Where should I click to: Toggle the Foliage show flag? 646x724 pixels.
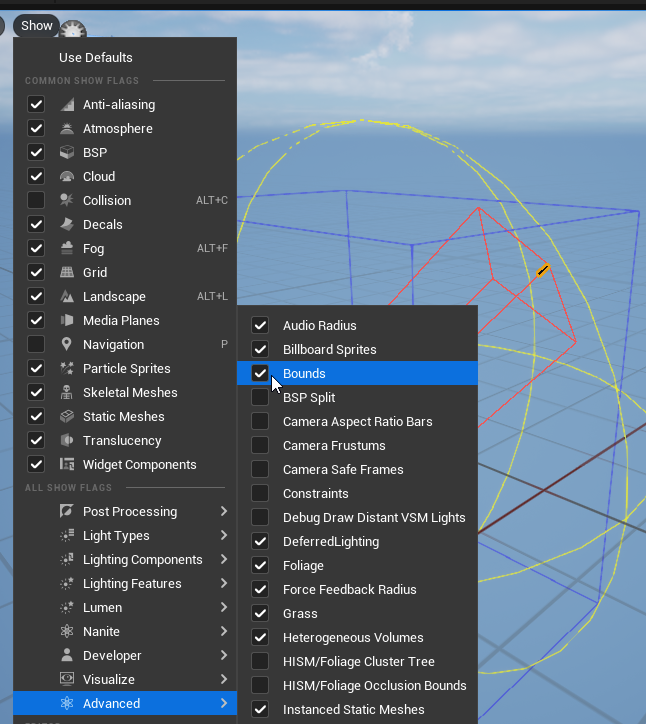(x=260, y=566)
